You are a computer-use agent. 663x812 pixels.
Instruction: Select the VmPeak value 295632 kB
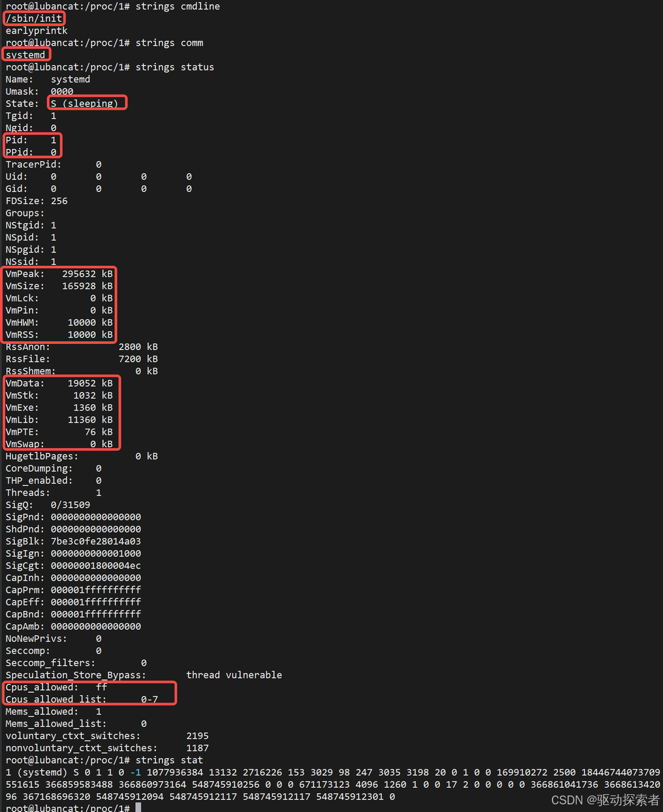88,273
